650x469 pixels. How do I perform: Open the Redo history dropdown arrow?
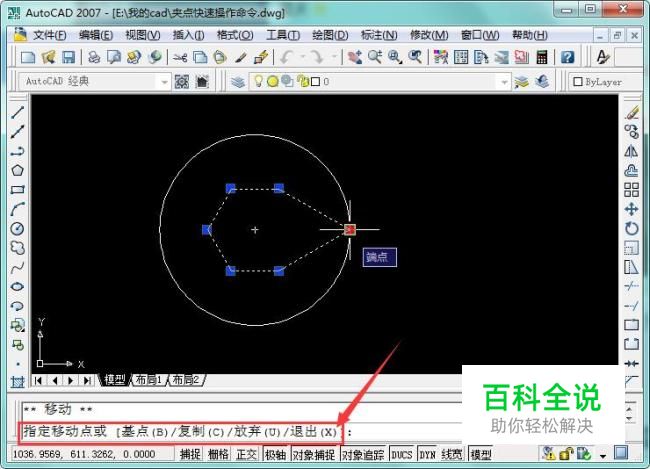point(334,57)
